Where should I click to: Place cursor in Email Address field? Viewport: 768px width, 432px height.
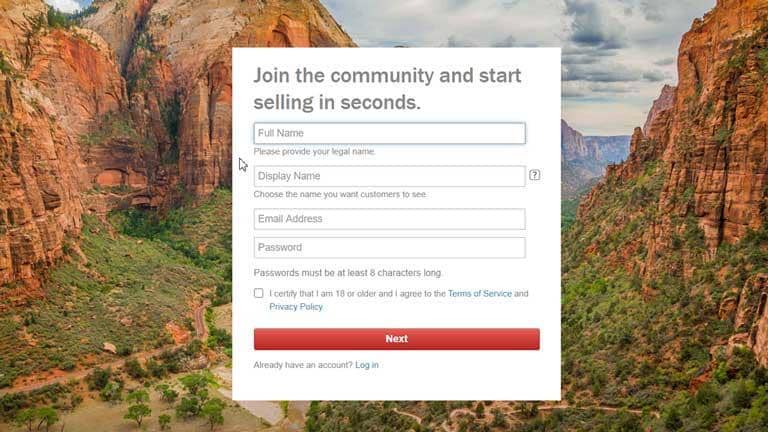click(x=389, y=219)
